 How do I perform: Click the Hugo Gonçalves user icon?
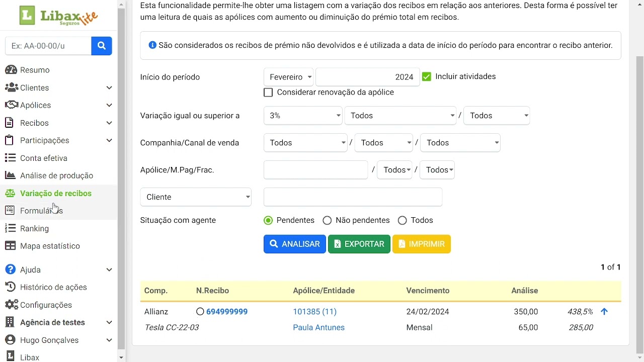10,340
